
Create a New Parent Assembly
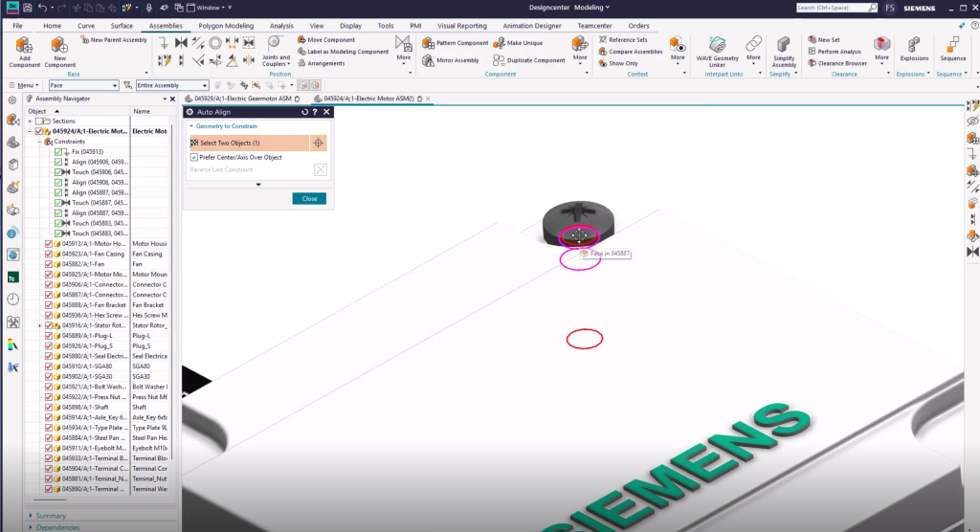(114, 40)
